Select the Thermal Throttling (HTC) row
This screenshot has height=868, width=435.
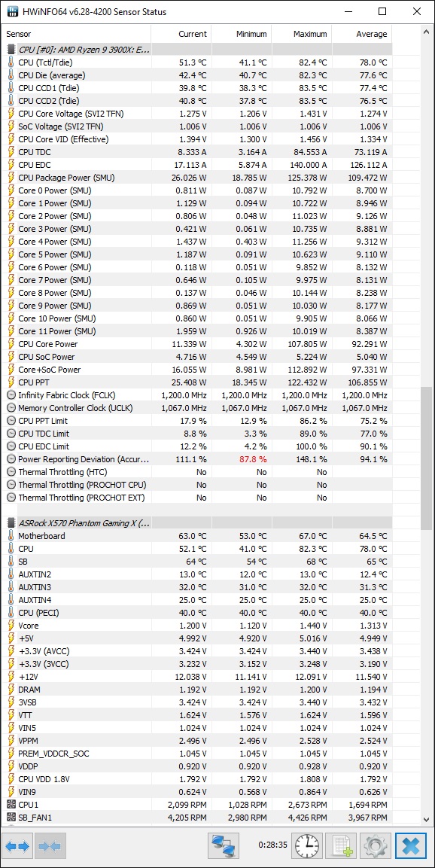click(x=198, y=472)
